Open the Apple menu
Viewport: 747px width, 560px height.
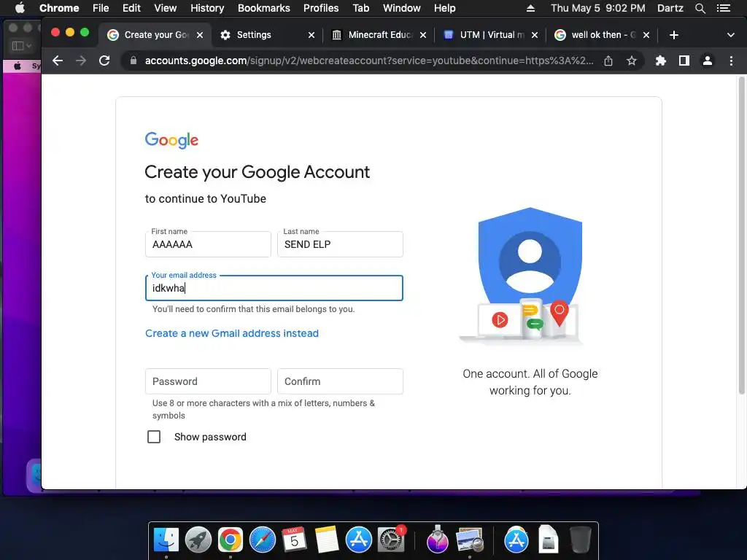tap(20, 8)
